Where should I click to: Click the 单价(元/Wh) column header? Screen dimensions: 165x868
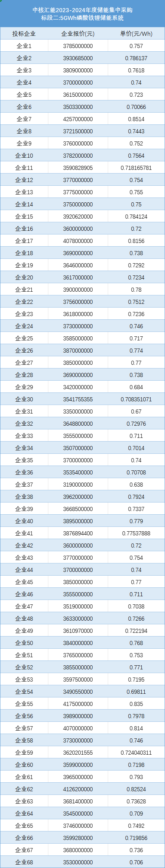click(136, 34)
